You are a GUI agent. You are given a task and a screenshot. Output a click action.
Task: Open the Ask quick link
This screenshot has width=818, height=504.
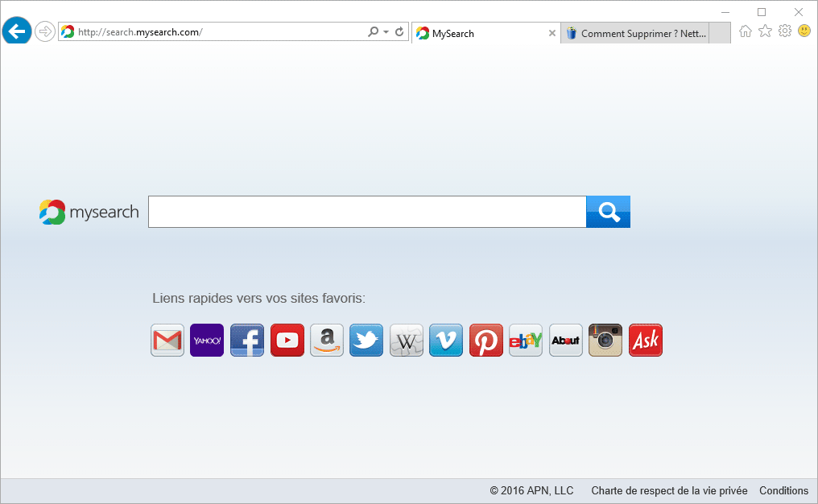pyautogui.click(x=646, y=341)
